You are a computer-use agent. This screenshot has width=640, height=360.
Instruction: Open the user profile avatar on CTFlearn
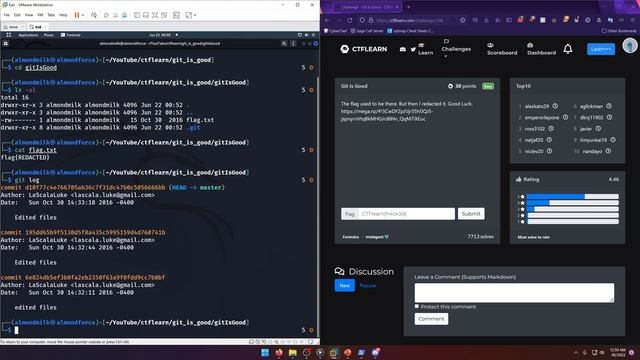tap(630, 46)
